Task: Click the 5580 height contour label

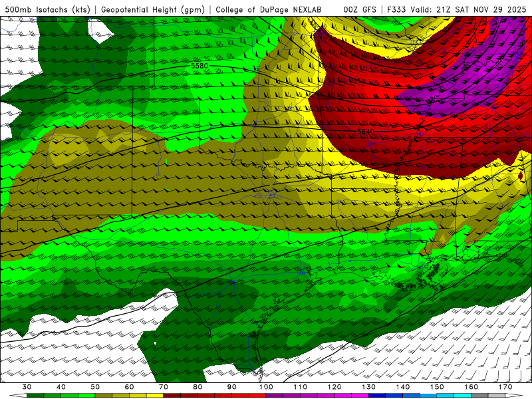Action: [x=199, y=66]
